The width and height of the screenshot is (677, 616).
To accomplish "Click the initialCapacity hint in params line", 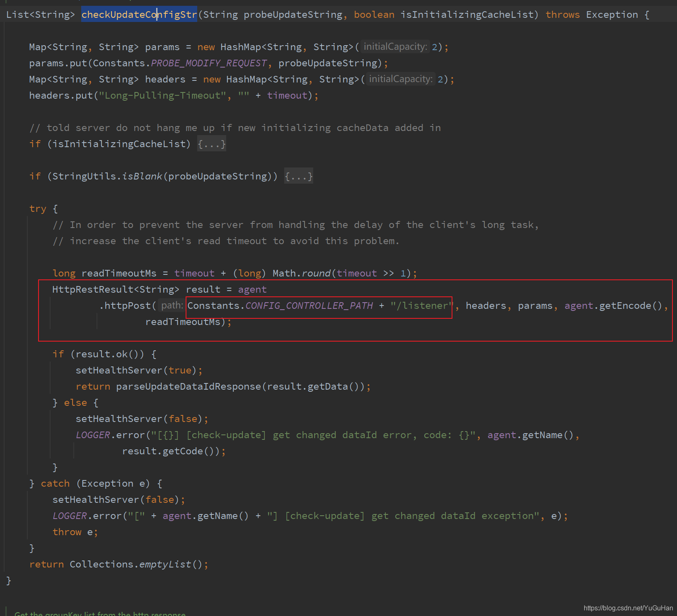I will point(395,47).
